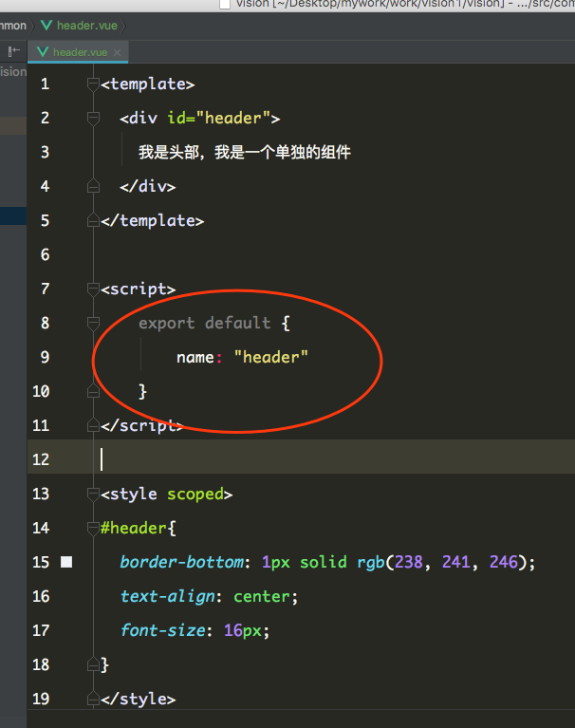Click line number 12 in the gutter
This screenshot has width=575, height=728.
41,459
